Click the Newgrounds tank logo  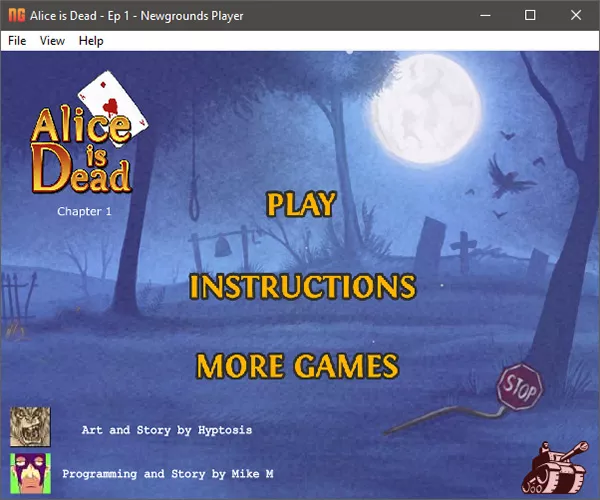point(555,468)
